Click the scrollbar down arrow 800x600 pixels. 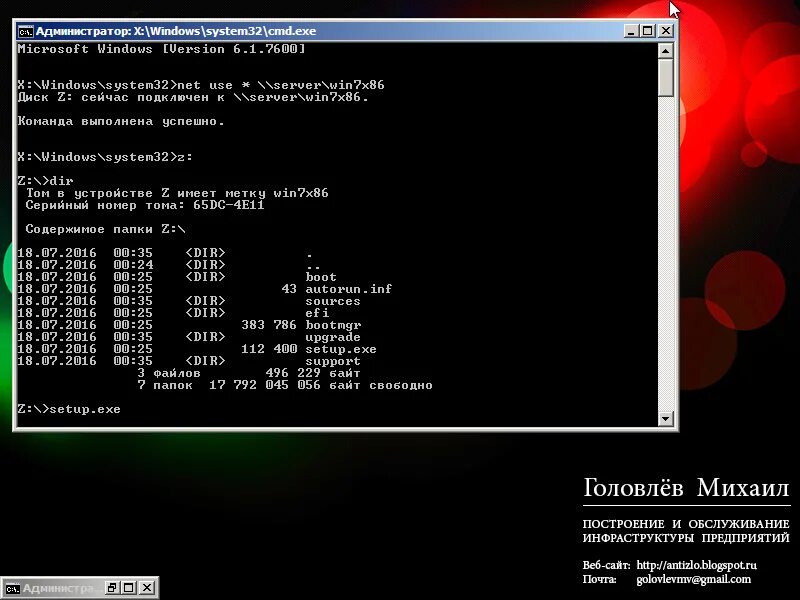(665, 419)
